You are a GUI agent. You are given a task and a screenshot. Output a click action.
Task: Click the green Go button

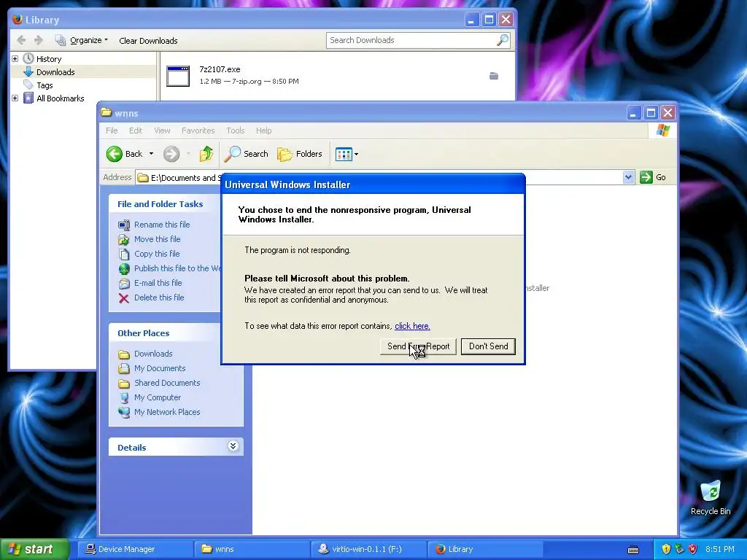click(x=653, y=177)
